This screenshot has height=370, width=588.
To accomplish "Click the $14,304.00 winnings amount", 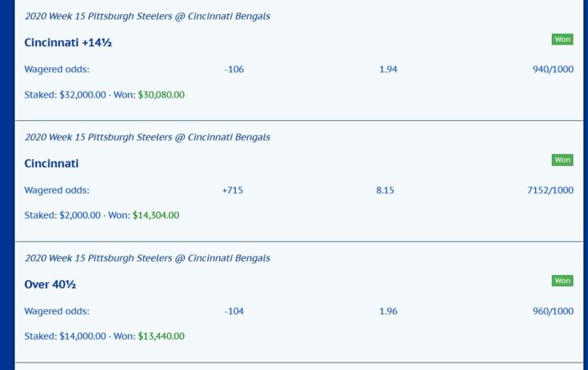I will [x=156, y=215].
